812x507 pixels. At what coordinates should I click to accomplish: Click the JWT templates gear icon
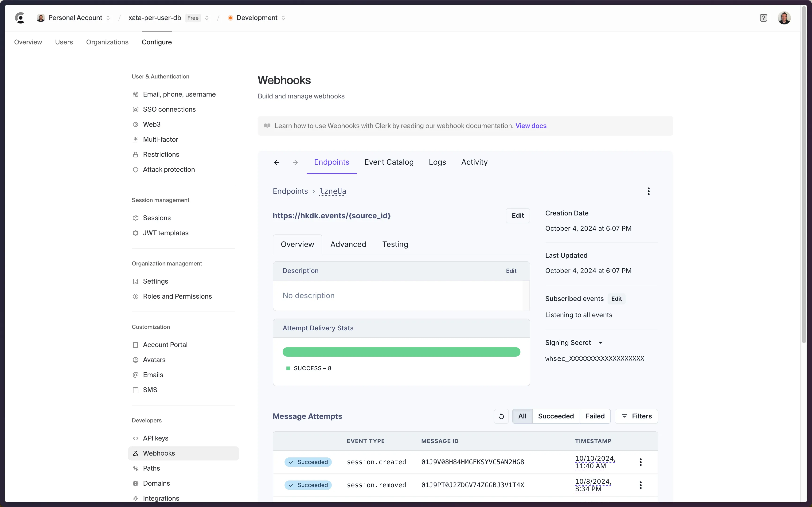click(135, 233)
